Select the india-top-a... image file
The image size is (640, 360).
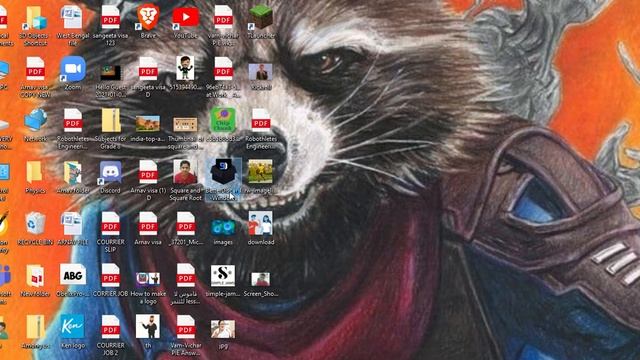coord(148,123)
